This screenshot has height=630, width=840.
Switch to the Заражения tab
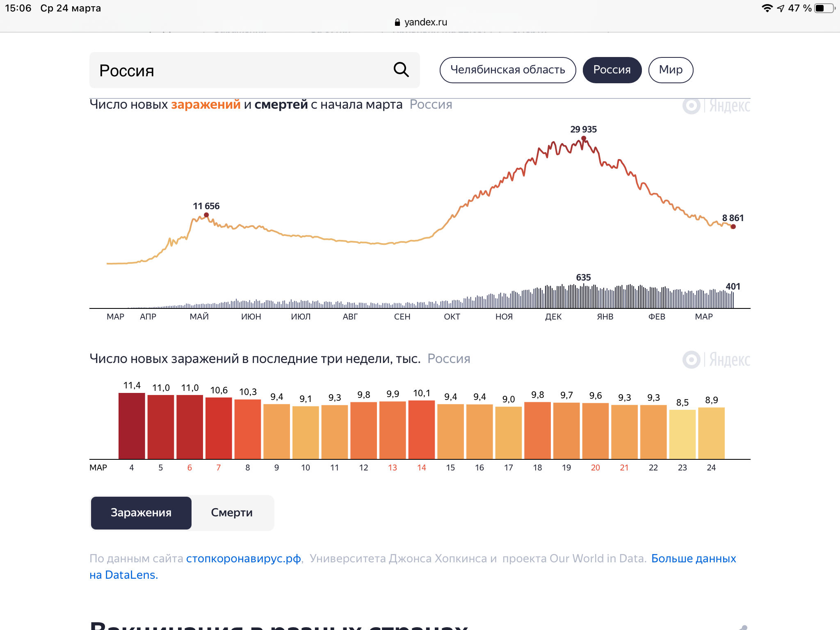coord(141,513)
